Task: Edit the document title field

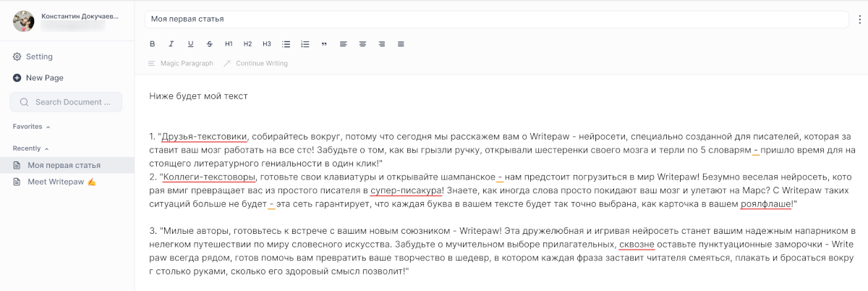Action: (x=497, y=19)
